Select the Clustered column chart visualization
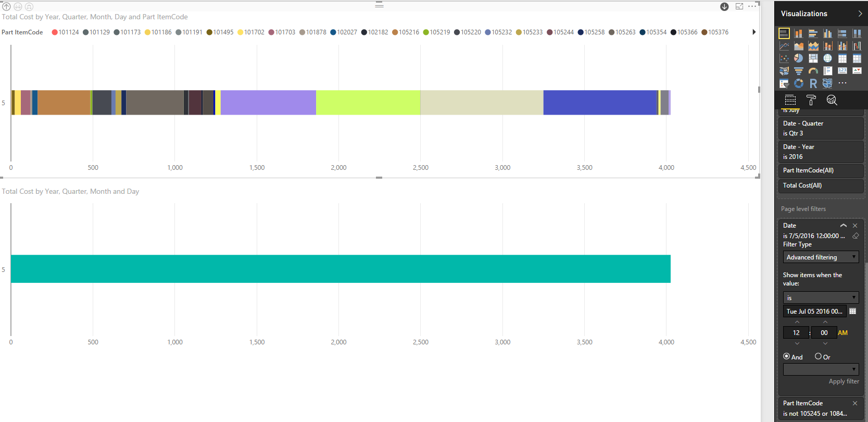 827,33
